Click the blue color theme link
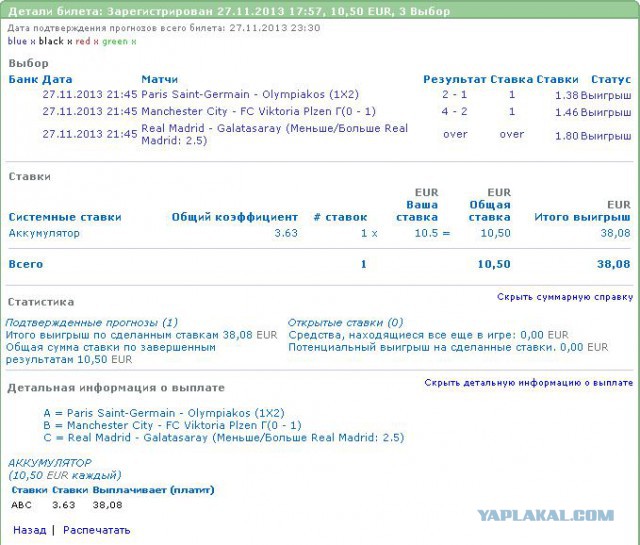The width and height of the screenshot is (640, 545). click(17, 42)
